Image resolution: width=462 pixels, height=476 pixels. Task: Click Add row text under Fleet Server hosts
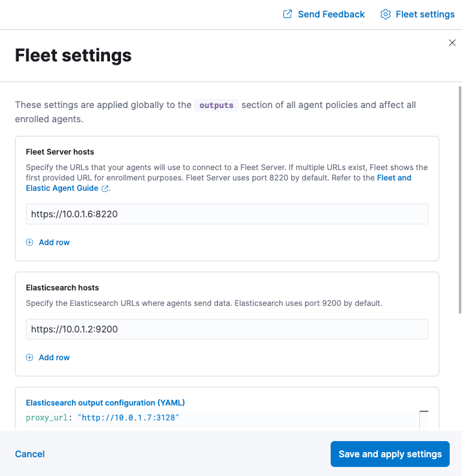pyautogui.click(x=54, y=243)
